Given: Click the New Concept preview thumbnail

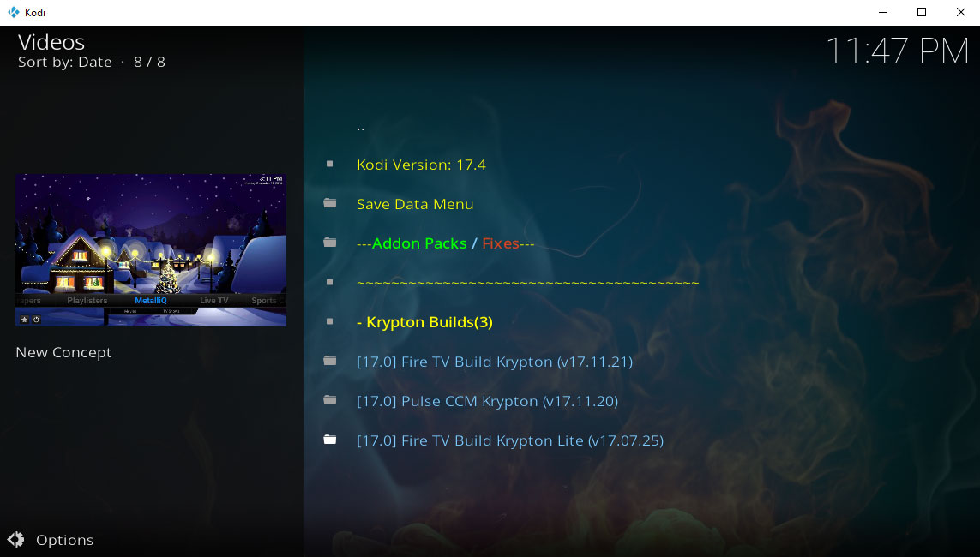Looking at the screenshot, I should coord(150,249).
